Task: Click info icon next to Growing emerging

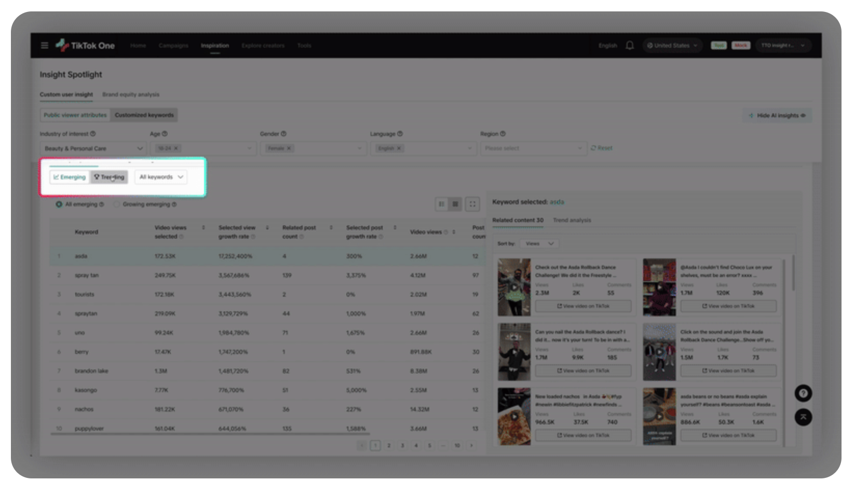Action: [x=174, y=204]
